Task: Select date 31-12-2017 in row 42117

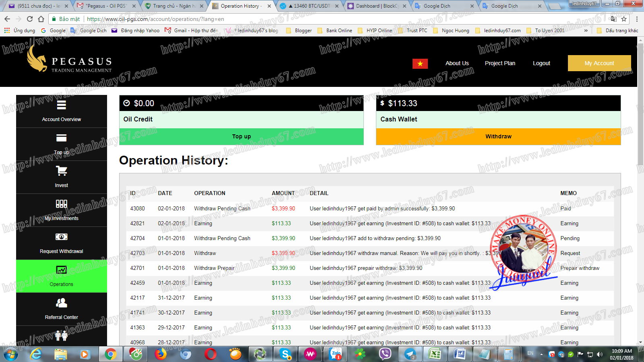Action: tap(171, 298)
